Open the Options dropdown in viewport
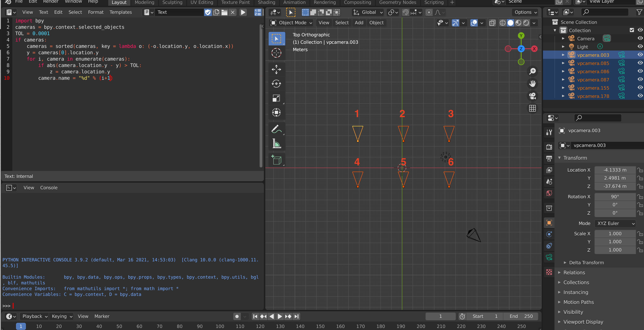 pos(526,12)
